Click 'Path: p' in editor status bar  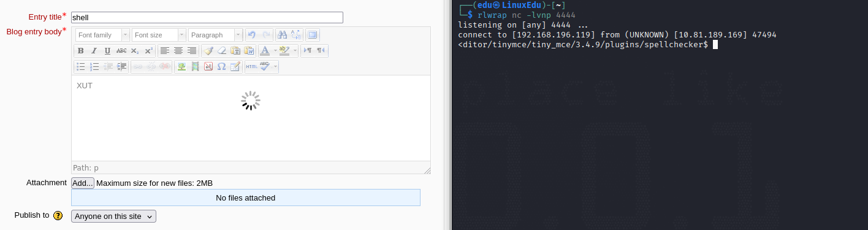pyautogui.click(x=86, y=168)
